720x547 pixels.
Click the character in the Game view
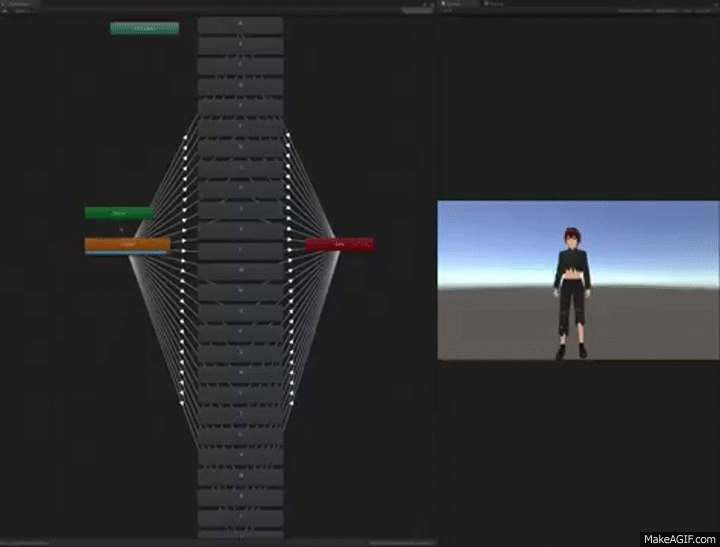click(x=573, y=290)
